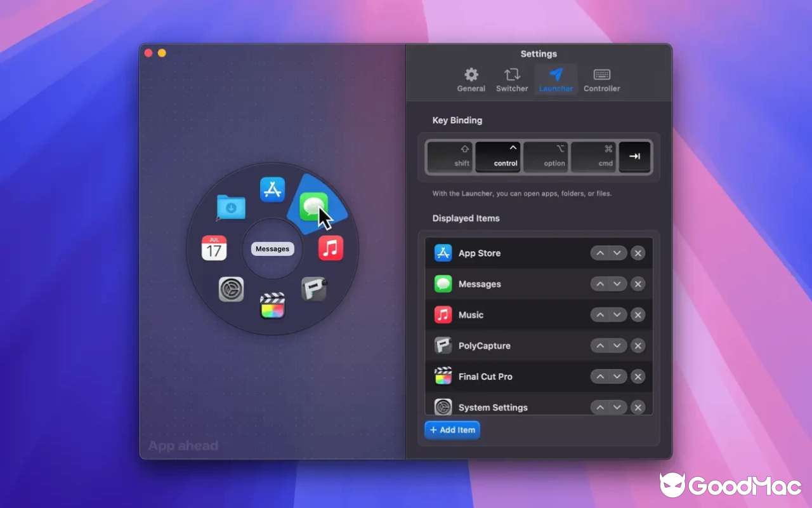Viewport: 812px width, 508px height.
Task: Open the Switcher settings tab
Action: pos(512,79)
